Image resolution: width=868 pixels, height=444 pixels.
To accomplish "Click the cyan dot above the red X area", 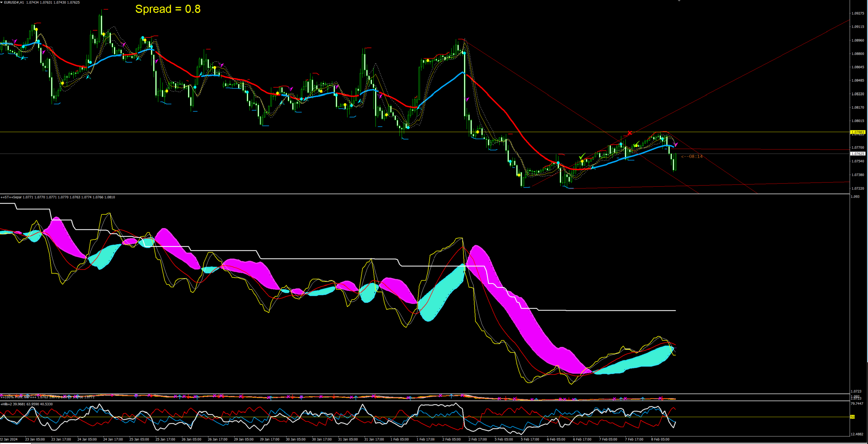I will click(621, 144).
